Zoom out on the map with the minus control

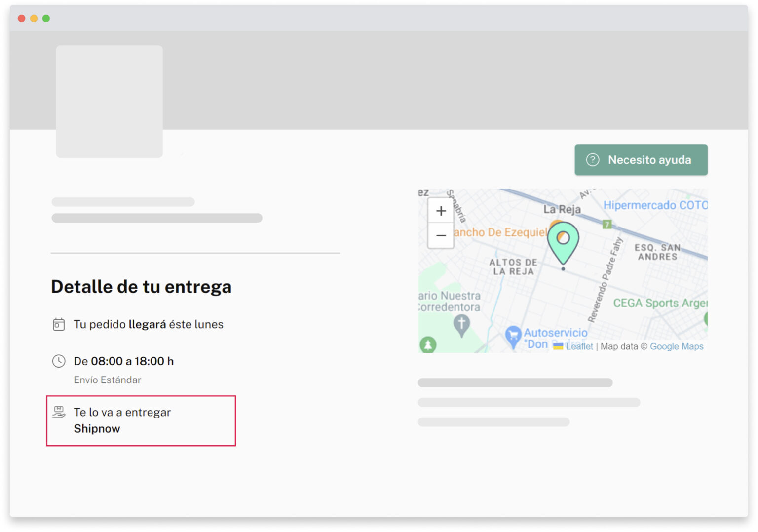coord(441,236)
